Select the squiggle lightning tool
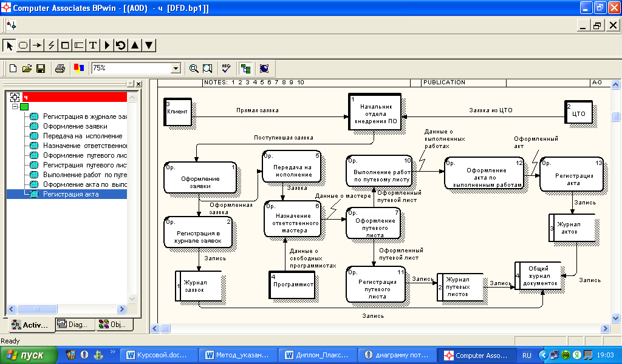The width and height of the screenshot is (622, 364). pyautogui.click(x=51, y=45)
